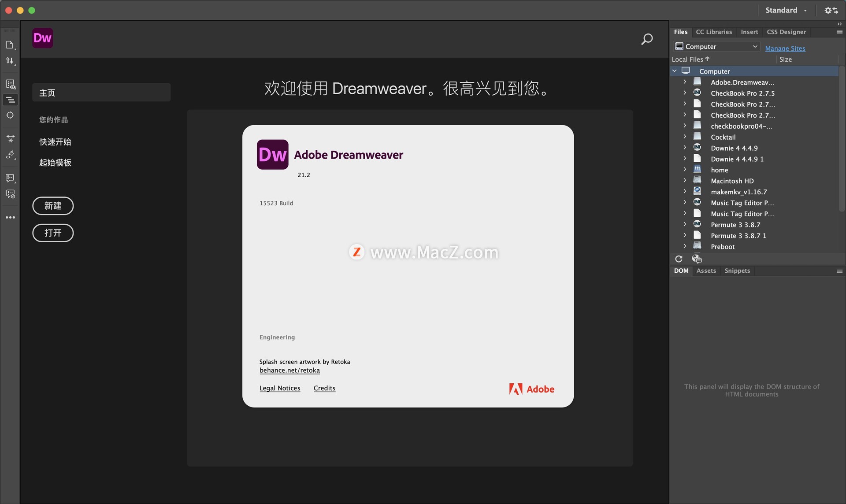Collapse the Computer root tree node
Viewport: 846px width, 504px height.
(675, 71)
